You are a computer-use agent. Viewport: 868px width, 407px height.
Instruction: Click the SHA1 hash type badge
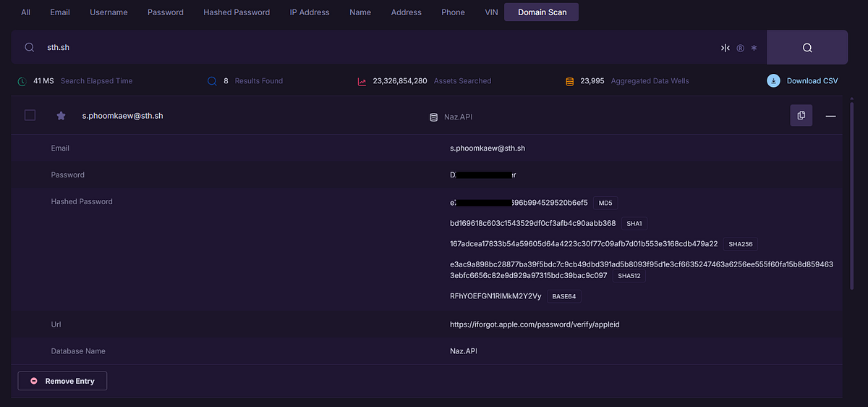click(634, 224)
